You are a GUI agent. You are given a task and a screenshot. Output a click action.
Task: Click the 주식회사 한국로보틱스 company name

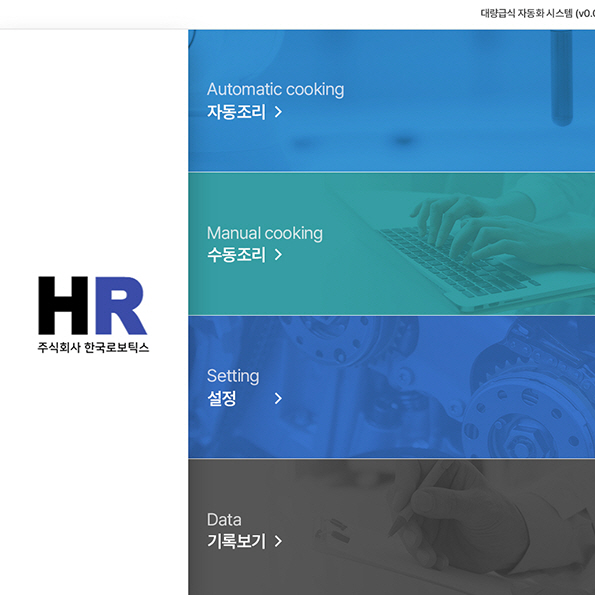point(93,347)
